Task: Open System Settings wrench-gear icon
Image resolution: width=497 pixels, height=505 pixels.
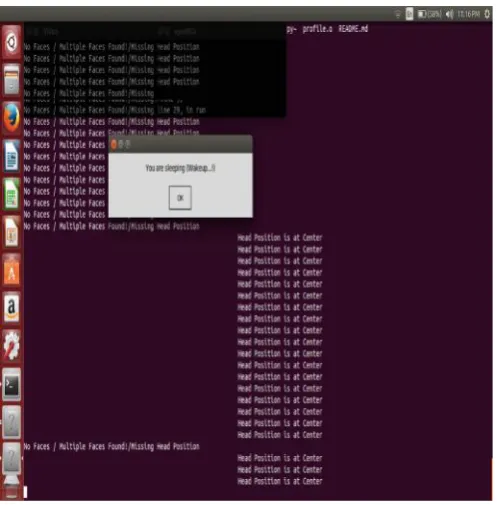Action: (11, 346)
